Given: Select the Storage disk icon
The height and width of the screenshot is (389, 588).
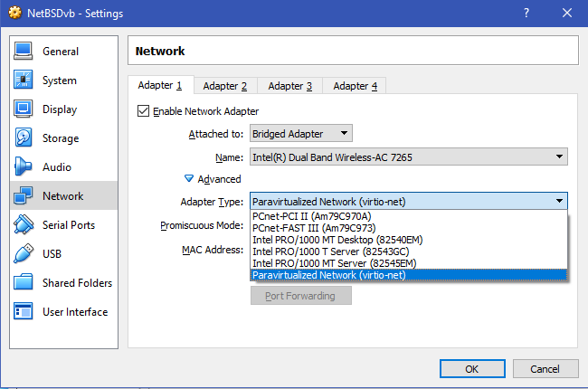Looking at the screenshot, I should 24,138.
